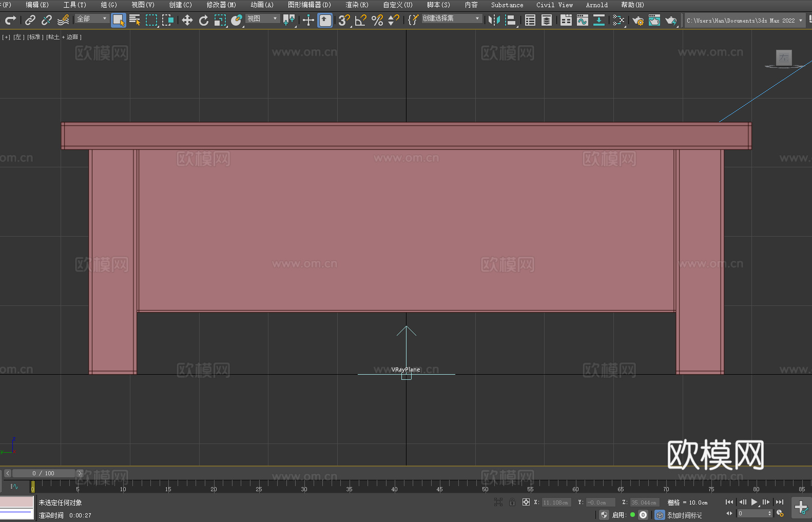Open the 渲染(R) menu
Image resolution: width=812 pixels, height=522 pixels.
357,5
